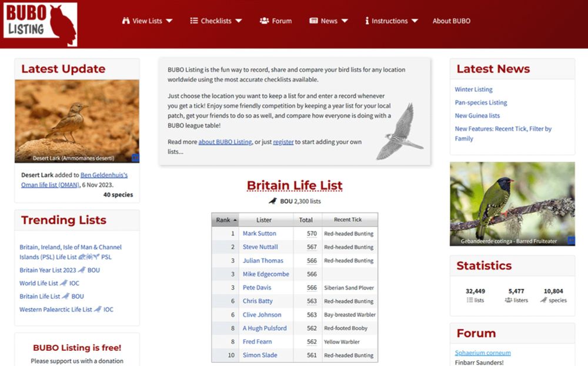
Task: Click the info icon beside Instructions
Action: click(x=367, y=21)
